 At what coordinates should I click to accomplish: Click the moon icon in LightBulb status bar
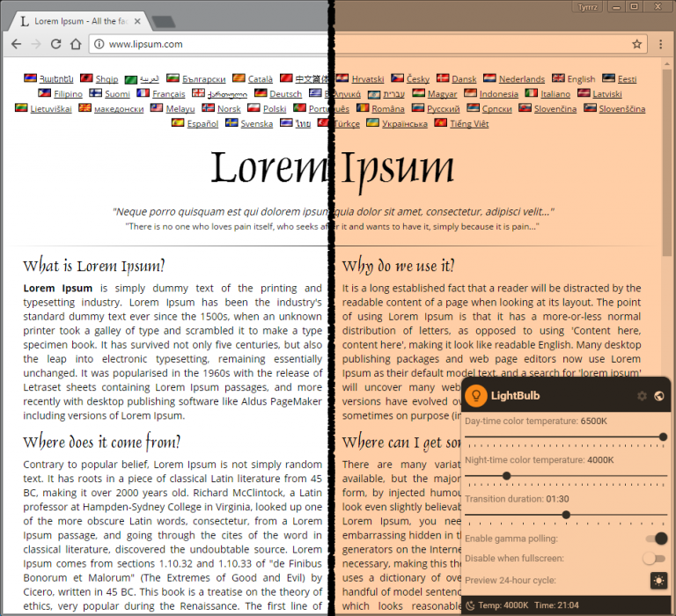pos(470,605)
